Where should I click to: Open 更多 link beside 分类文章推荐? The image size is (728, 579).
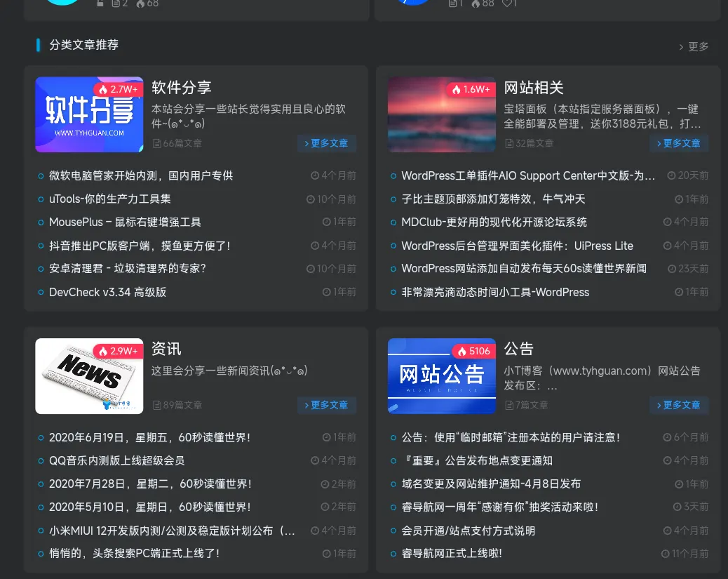coord(694,46)
